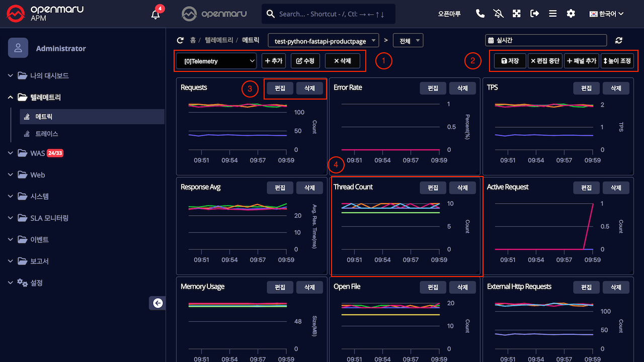Select 트레이스 in the sidebar menu

tap(46, 134)
